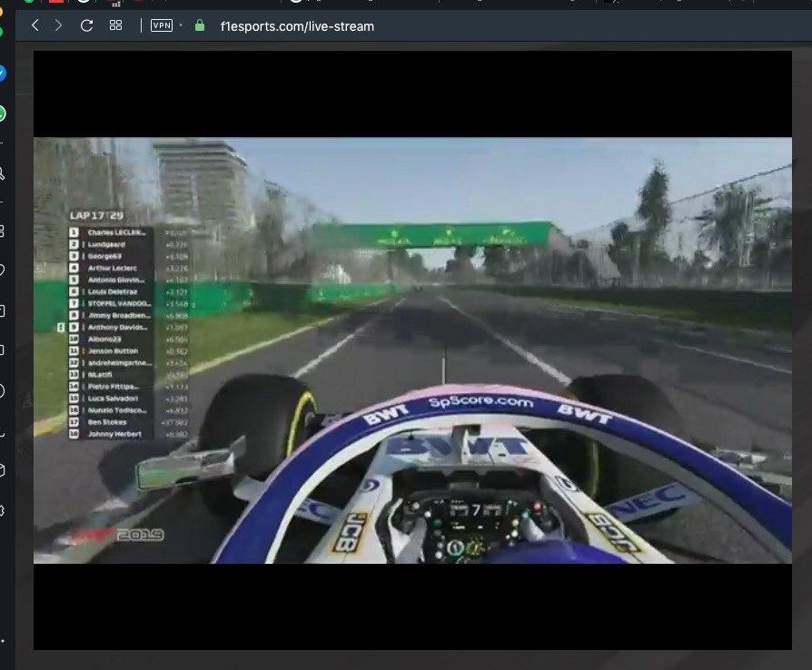This screenshot has width=812, height=670.
Task: Focus the f1esports.com/live-stream address field
Action: tap(297, 26)
